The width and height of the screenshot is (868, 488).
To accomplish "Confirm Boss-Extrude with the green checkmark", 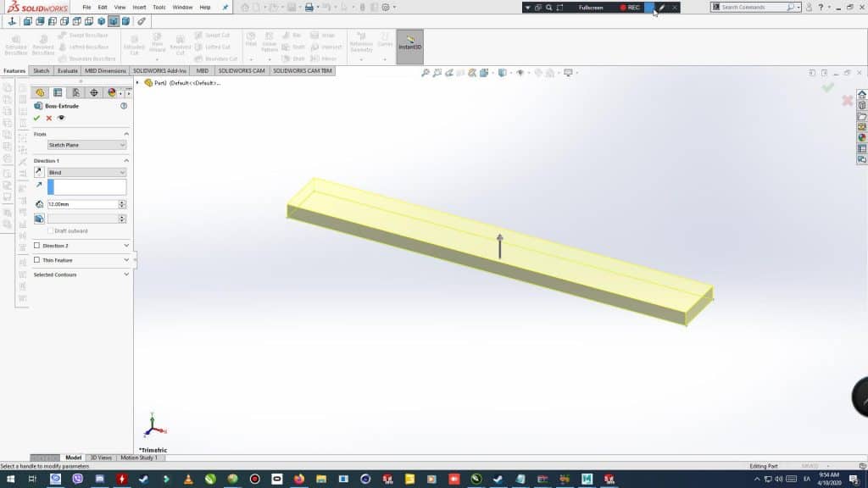I will point(36,119).
